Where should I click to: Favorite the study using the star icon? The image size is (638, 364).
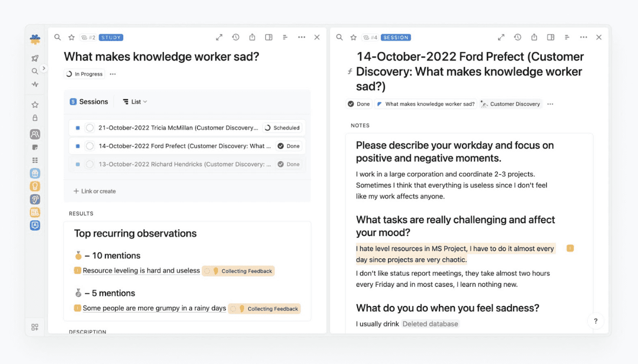(71, 37)
